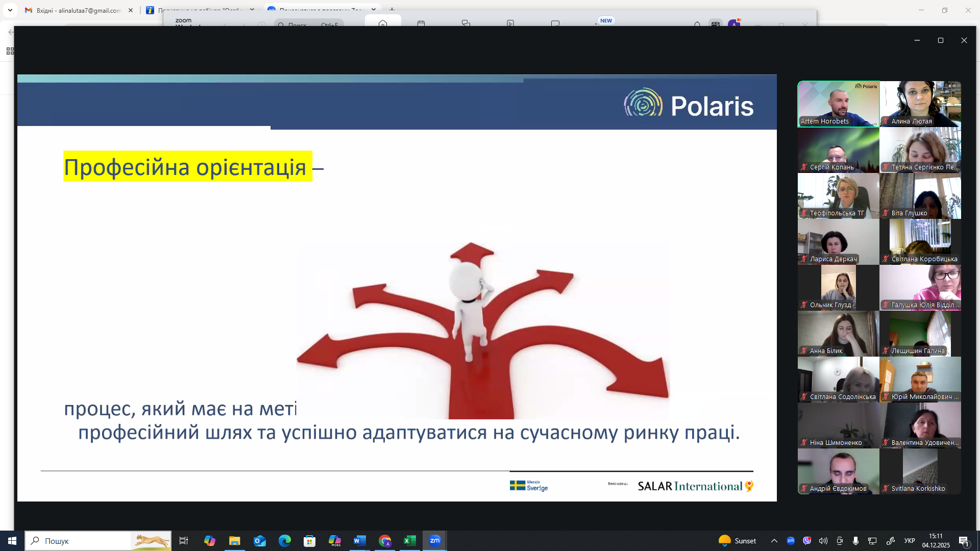Screen dimensions: 980x551
Task: Launch Microsoft Word from the taskbar
Action: tap(359, 541)
